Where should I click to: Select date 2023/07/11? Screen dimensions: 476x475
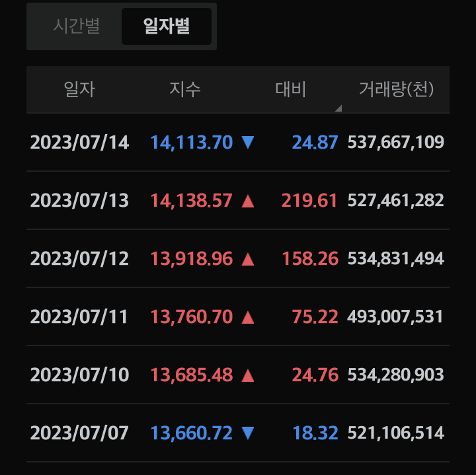[x=79, y=317]
